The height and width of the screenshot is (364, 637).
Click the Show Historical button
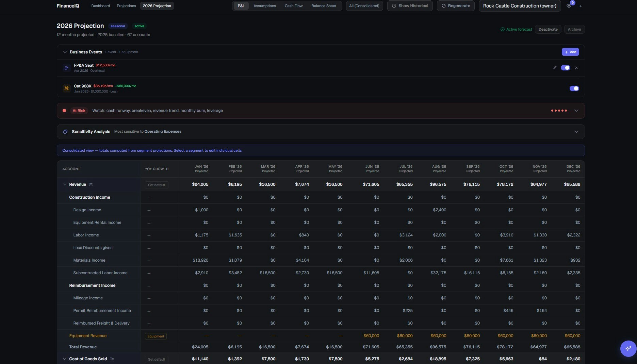pyautogui.click(x=410, y=6)
